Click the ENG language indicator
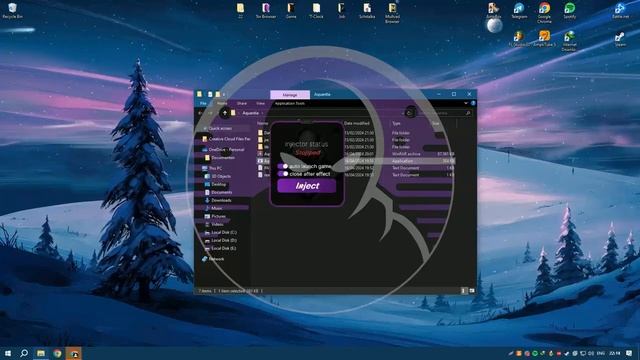The width and height of the screenshot is (640, 360). 601,353
